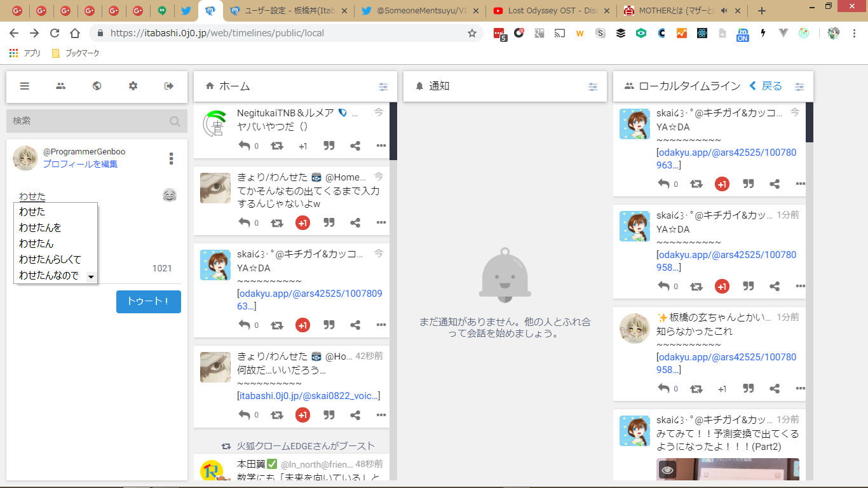Screen dimensions: 868x488
Task: Click the federated timeline globe icon
Action: click(97, 86)
